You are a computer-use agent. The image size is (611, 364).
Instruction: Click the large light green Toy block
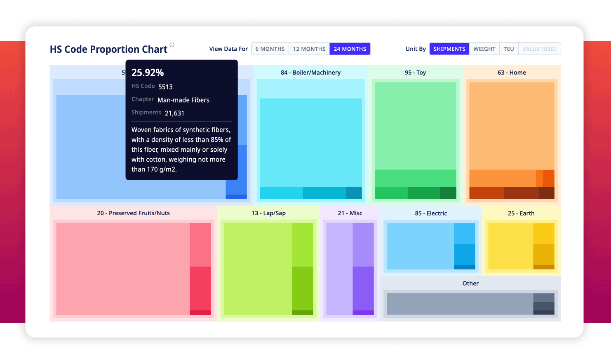(416, 126)
